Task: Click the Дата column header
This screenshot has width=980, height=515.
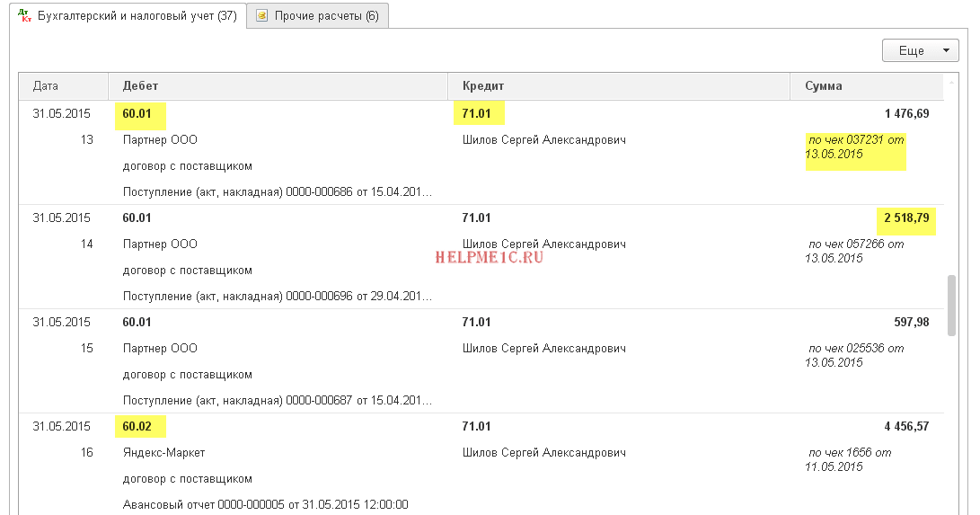Action: (46, 86)
